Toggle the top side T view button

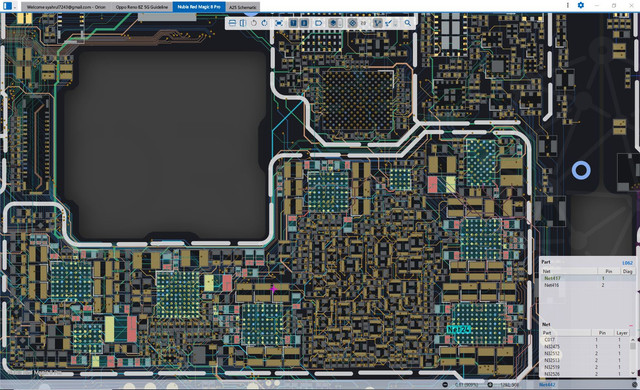(x=293, y=23)
